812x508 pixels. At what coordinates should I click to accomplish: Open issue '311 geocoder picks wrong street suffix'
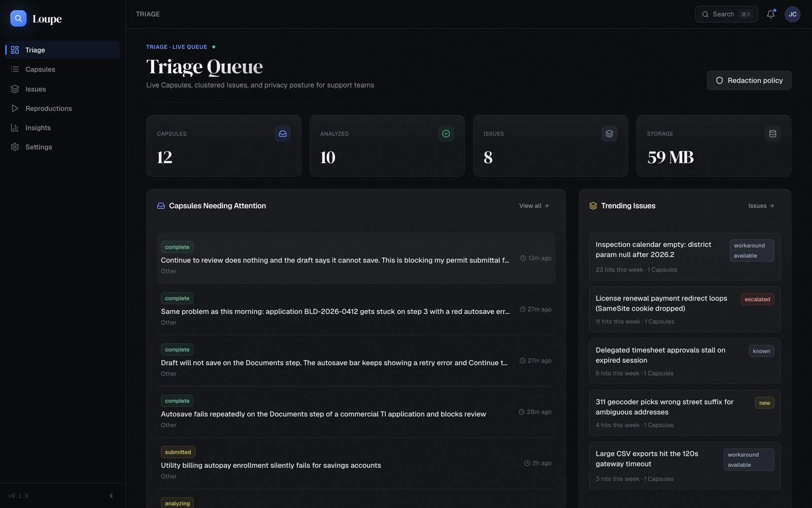[685, 413]
